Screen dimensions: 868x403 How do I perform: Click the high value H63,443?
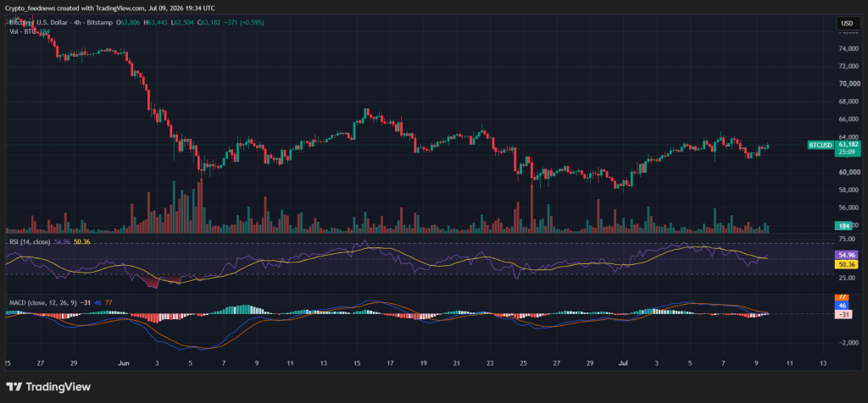(156, 23)
